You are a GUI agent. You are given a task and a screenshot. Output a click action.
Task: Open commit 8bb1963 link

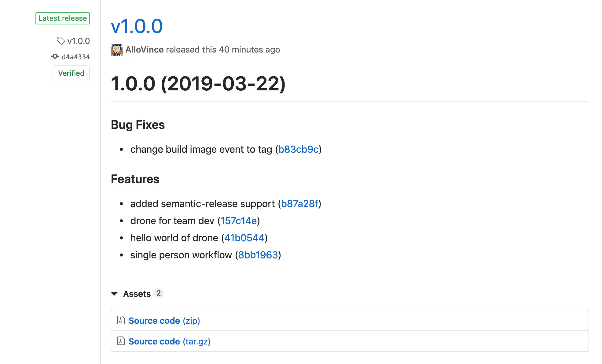coord(258,255)
